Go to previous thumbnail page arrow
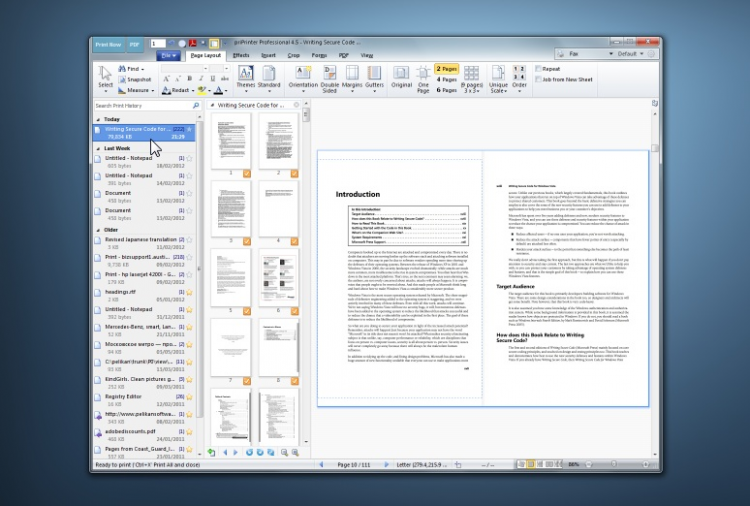 [225, 452]
